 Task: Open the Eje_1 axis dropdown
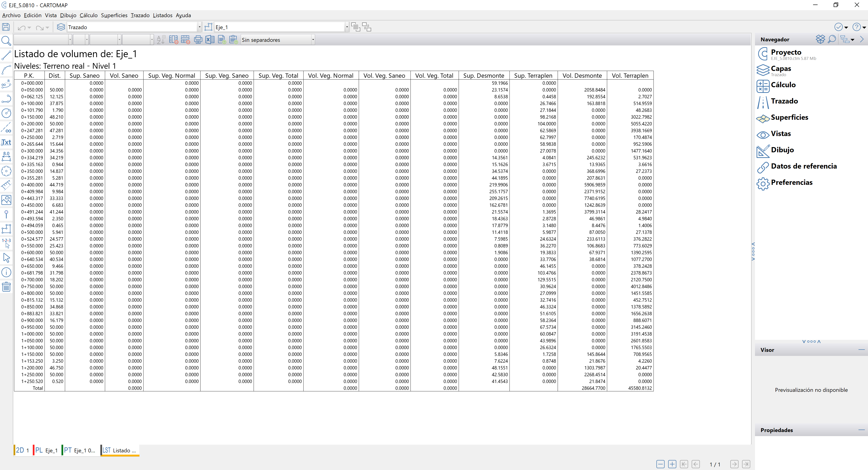pyautogui.click(x=347, y=27)
